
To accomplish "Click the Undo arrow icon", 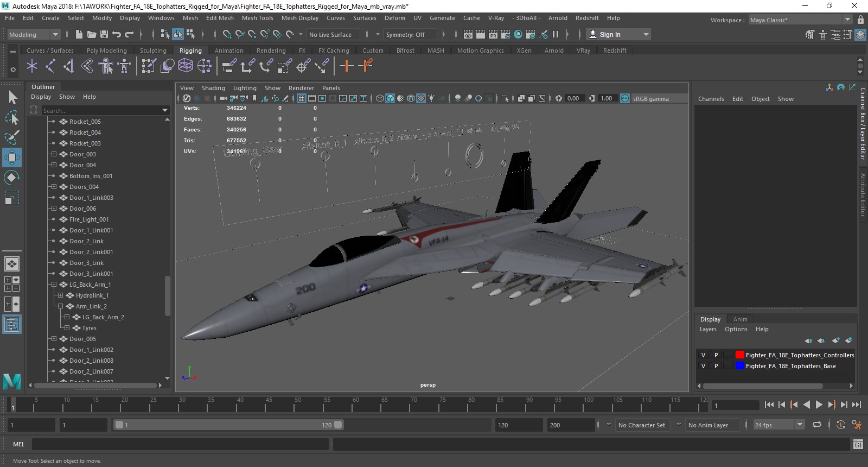I will pos(117,34).
